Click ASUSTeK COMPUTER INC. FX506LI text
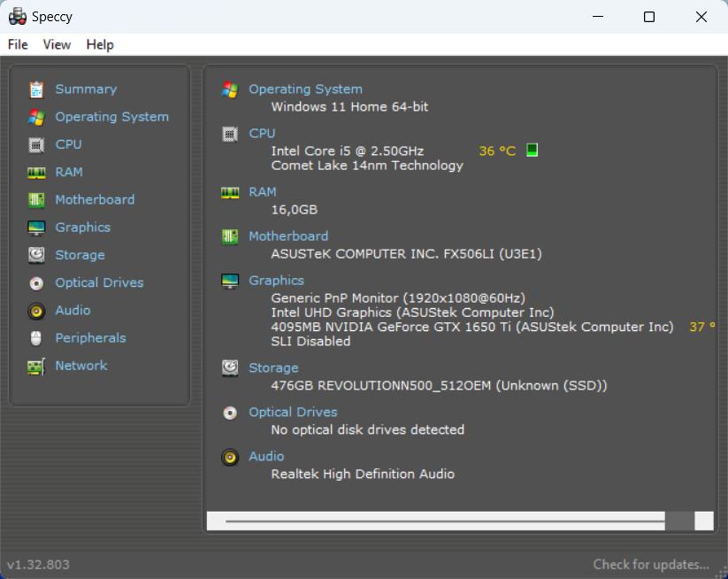This screenshot has height=579, width=728. 406,254
